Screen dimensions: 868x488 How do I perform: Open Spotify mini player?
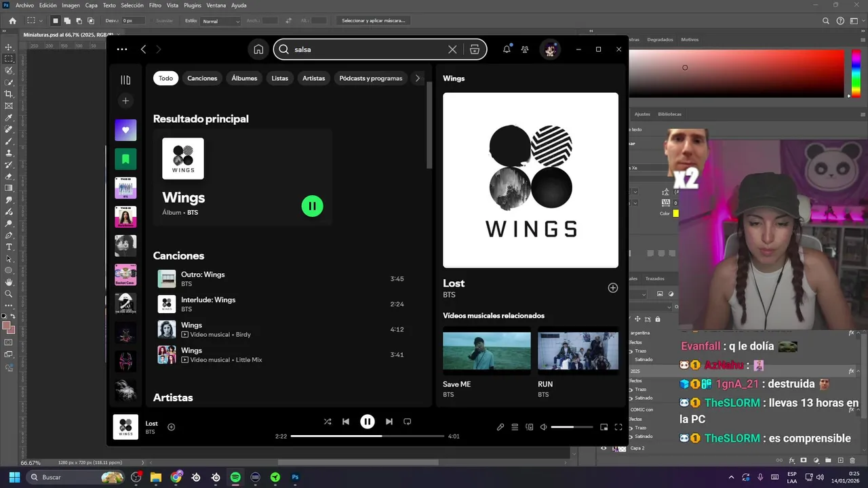coord(604,427)
